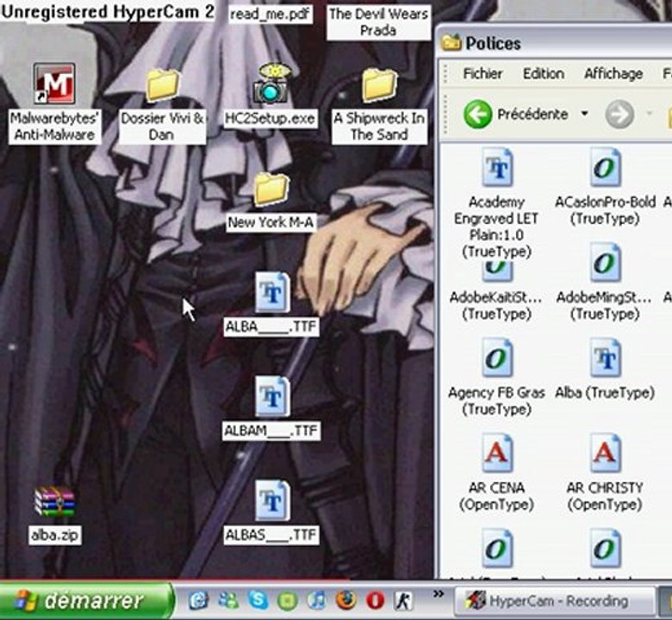
Task: Open the Affichage menu in Polices window
Action: 613,74
